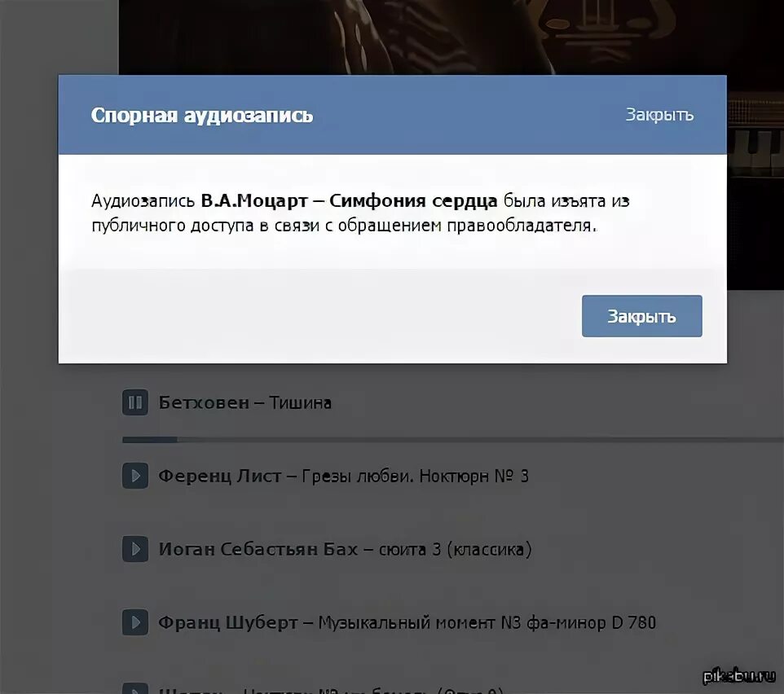Seek within the Бетховен track progress bar
This screenshot has height=694, width=784.
(x=453, y=440)
